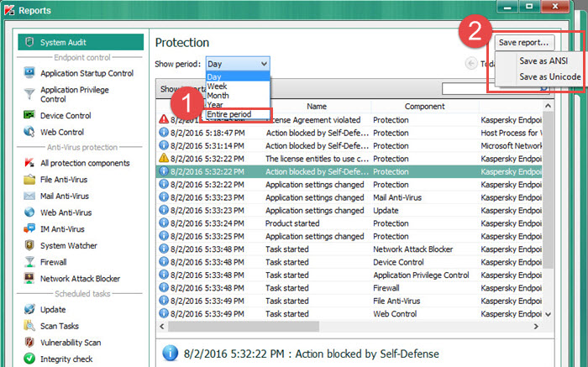Click the Web Control icon
Viewport: 588px width, 367px height.
(x=29, y=132)
